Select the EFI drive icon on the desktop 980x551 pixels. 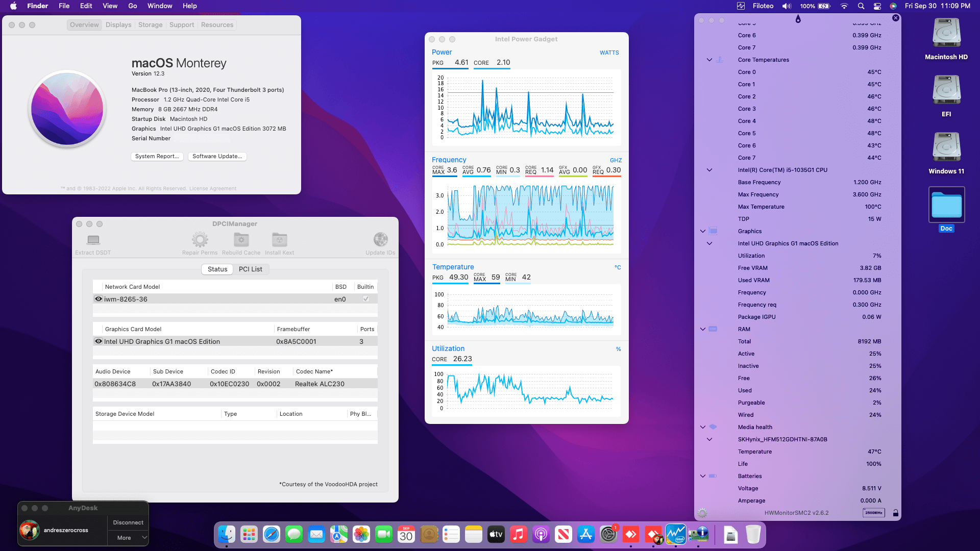(946, 91)
